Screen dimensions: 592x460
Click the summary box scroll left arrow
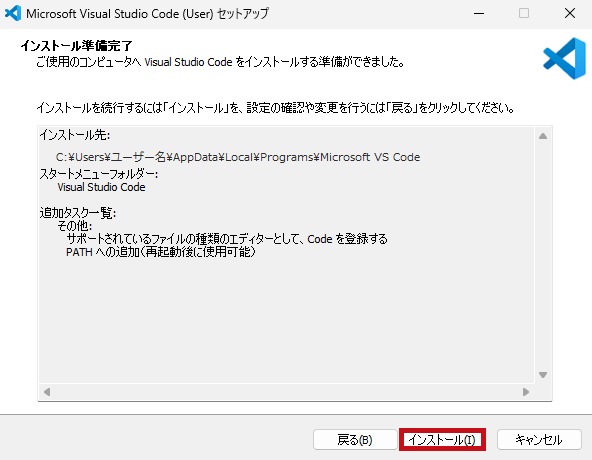47,392
